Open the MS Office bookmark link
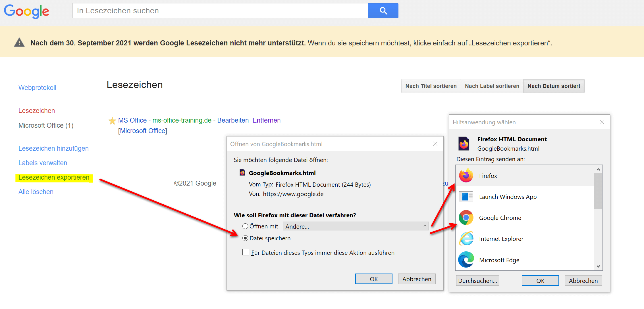644x309 pixels. (x=132, y=120)
